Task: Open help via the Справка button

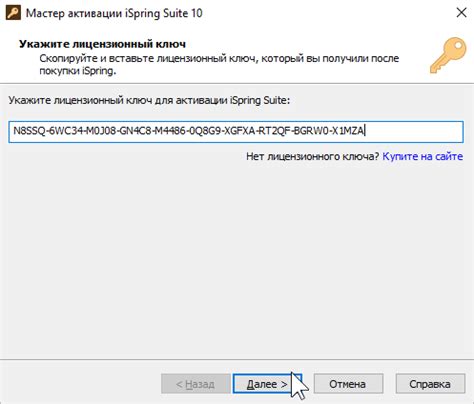Action: point(430,384)
